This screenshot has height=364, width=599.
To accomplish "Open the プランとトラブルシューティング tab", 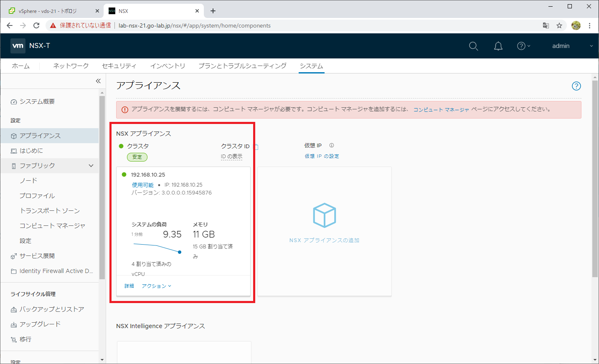I will coord(242,66).
